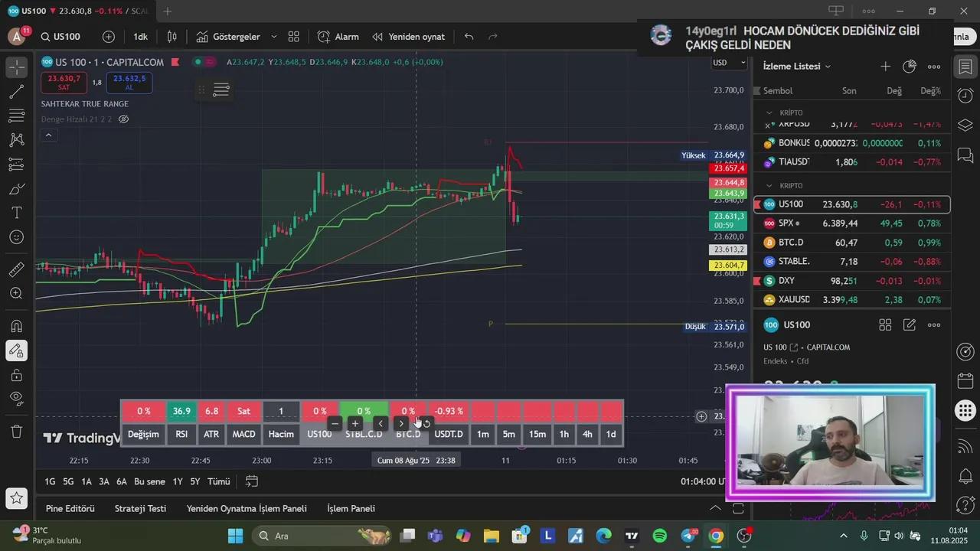Click the trash remove-drawings icon
Viewport: 980px width, 551px height.
pos(16,432)
